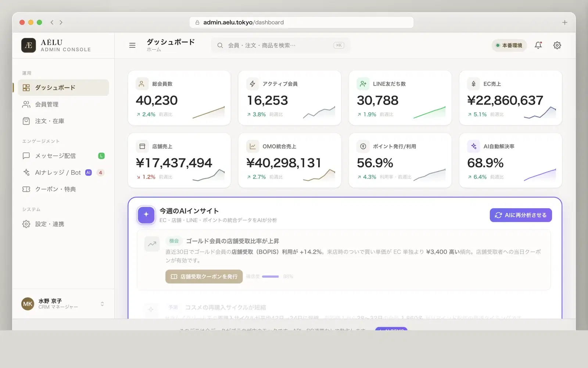Viewport: 588px width, 368px height.
Task: Click the ゴールド会員の店舗受取比率が上昇 title
Action: click(233, 241)
